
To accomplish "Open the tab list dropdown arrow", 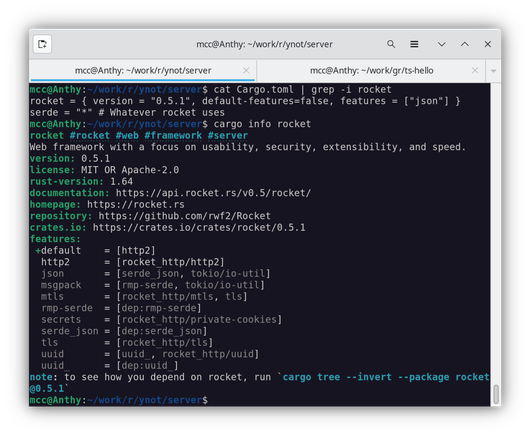I will click(493, 71).
